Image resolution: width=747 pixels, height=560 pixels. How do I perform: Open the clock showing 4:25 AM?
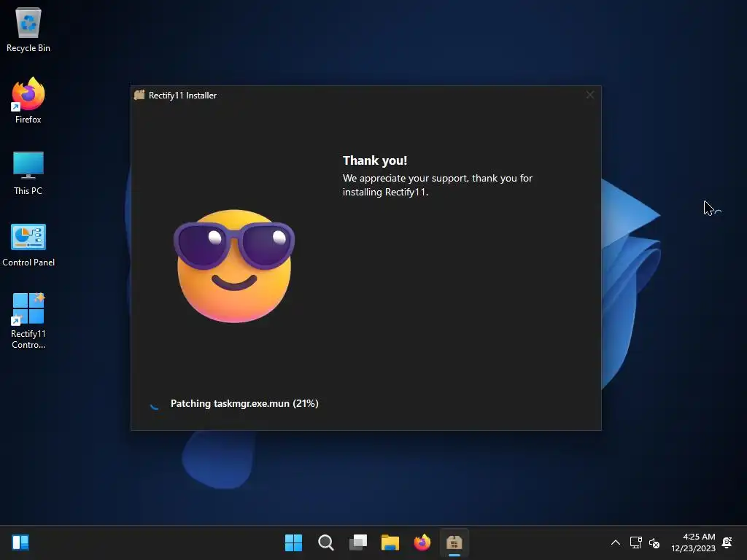point(693,542)
